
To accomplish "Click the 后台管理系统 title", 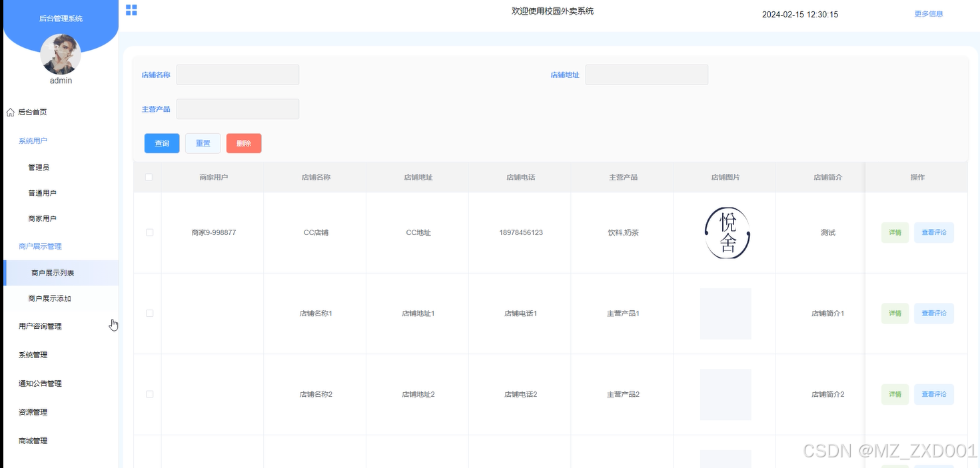I will [61, 19].
